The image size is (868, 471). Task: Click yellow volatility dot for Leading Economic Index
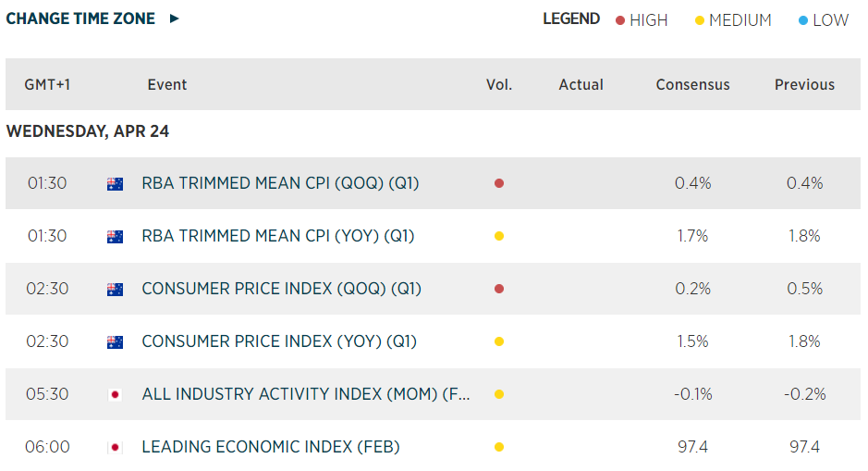click(x=499, y=447)
